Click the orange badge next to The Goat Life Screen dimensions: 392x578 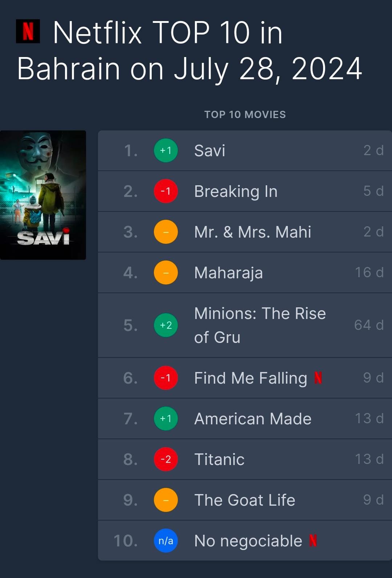166,500
